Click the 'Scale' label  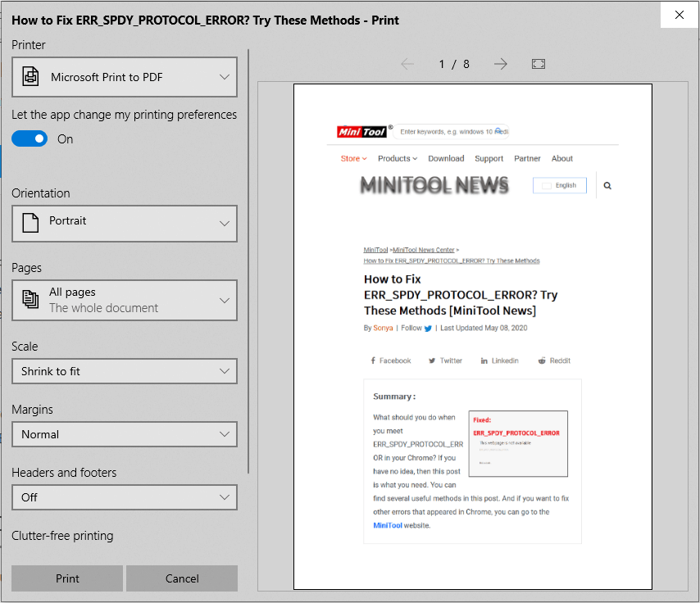pos(25,347)
